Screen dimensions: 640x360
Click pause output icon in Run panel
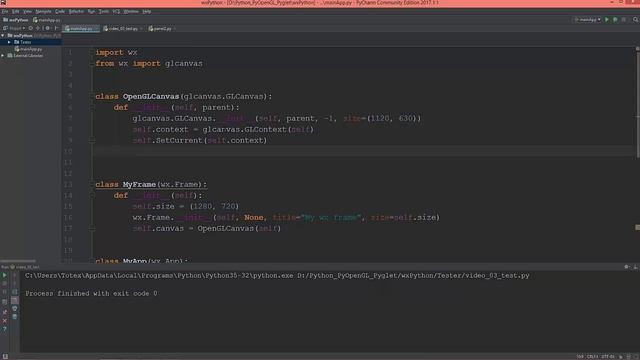(4, 292)
